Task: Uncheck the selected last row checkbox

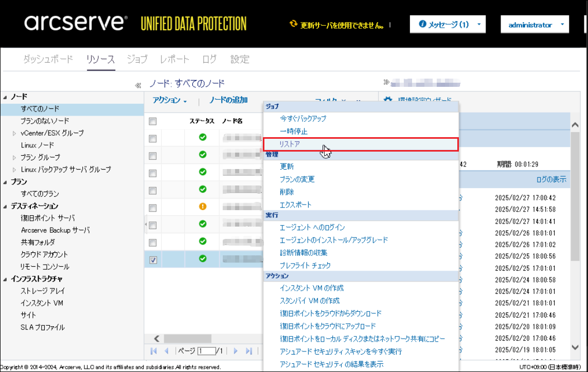Action: (153, 260)
